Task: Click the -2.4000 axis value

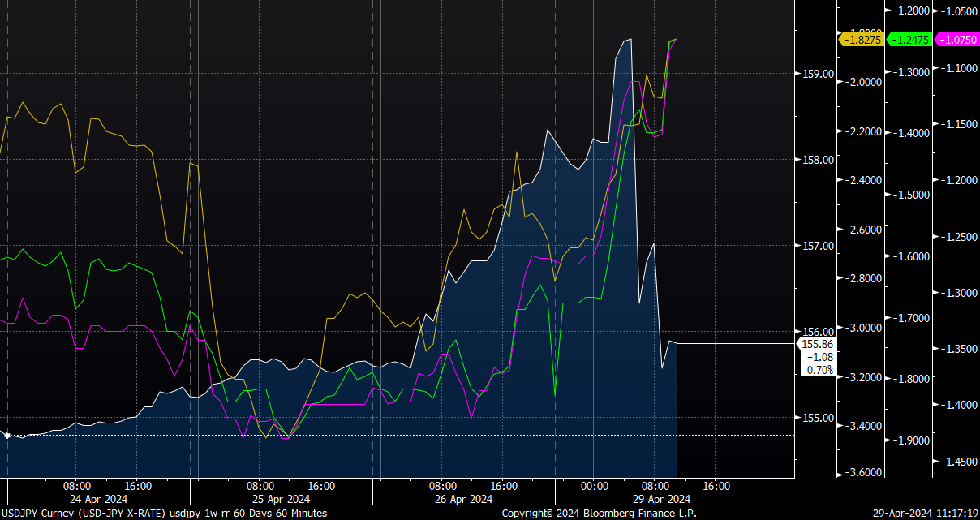Action: [862, 180]
